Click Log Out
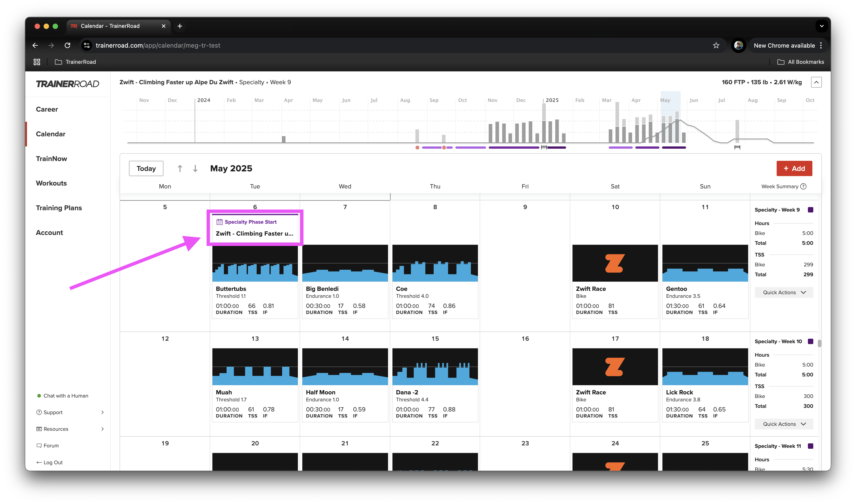 click(x=53, y=462)
